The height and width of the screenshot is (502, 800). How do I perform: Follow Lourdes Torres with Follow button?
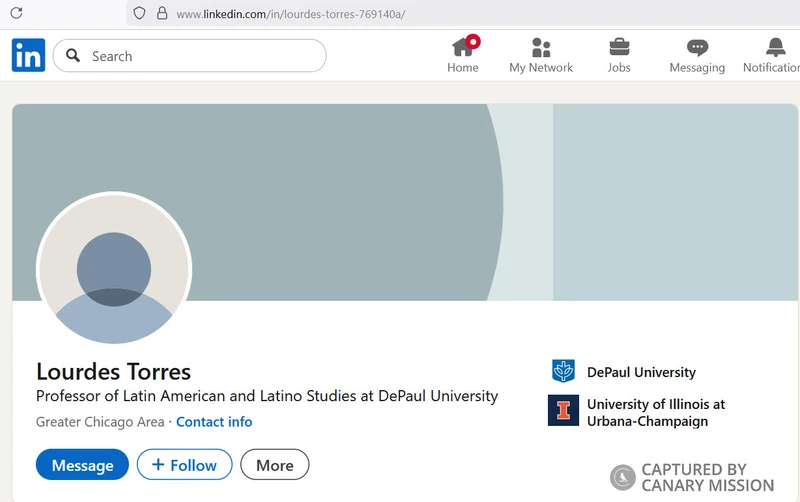[184, 465]
